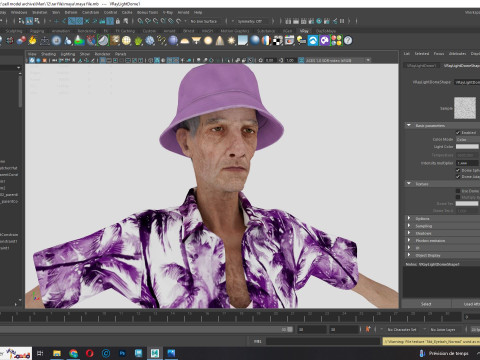Create a V-Ray dome light from the half-dome icon

(x=184, y=41)
